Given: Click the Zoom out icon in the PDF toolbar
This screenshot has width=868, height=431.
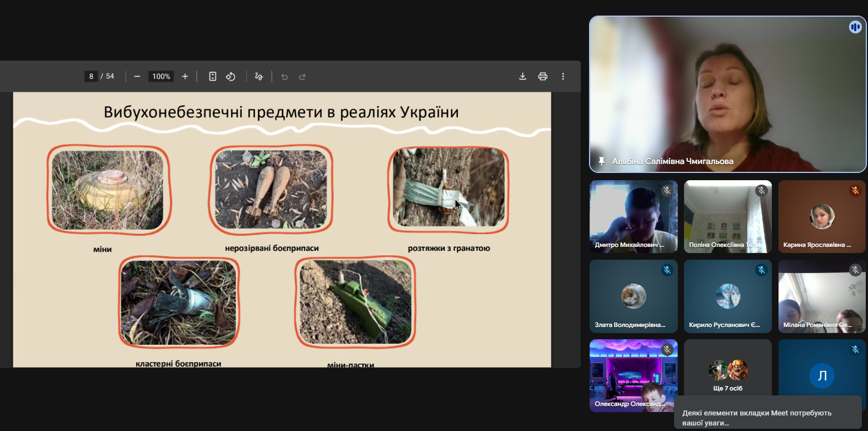Looking at the screenshot, I should (137, 76).
